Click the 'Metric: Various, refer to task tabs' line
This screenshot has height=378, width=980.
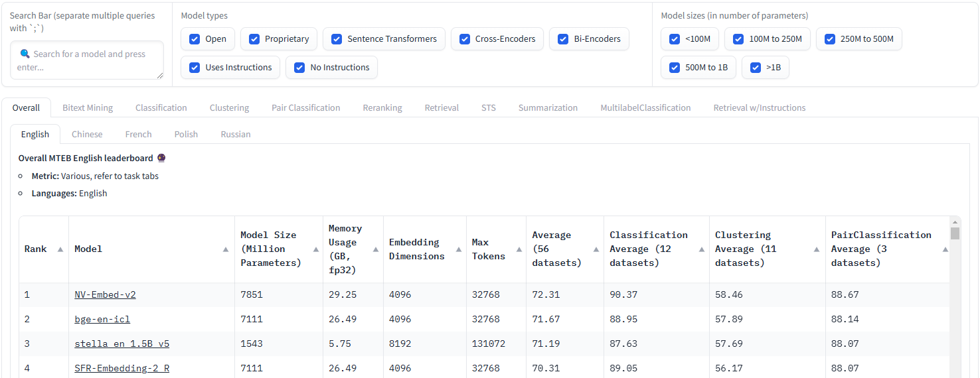tap(95, 176)
